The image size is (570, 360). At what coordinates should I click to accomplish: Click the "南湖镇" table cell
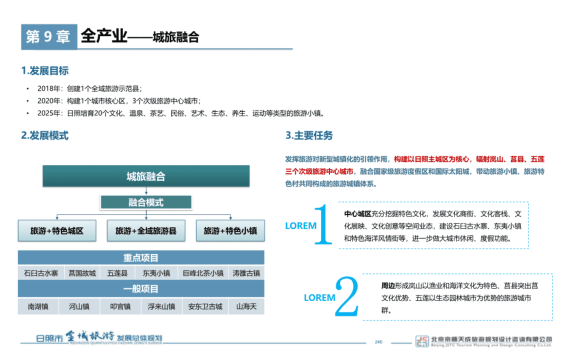coord(38,307)
